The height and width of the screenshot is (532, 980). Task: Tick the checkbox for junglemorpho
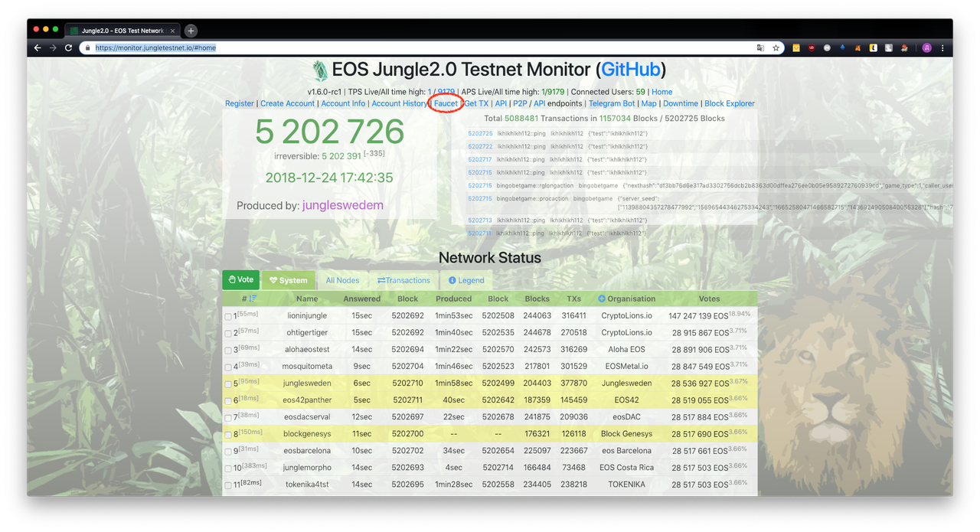228,468
